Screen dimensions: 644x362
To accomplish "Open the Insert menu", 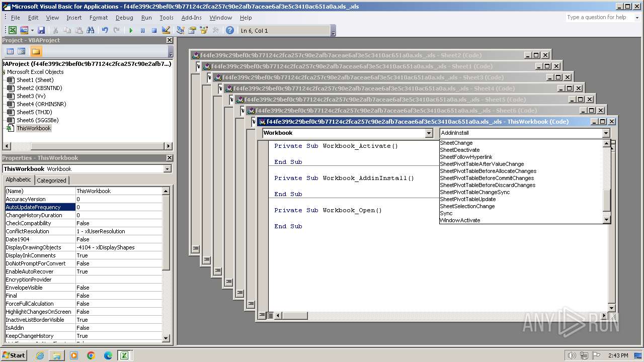I will click(x=74, y=18).
